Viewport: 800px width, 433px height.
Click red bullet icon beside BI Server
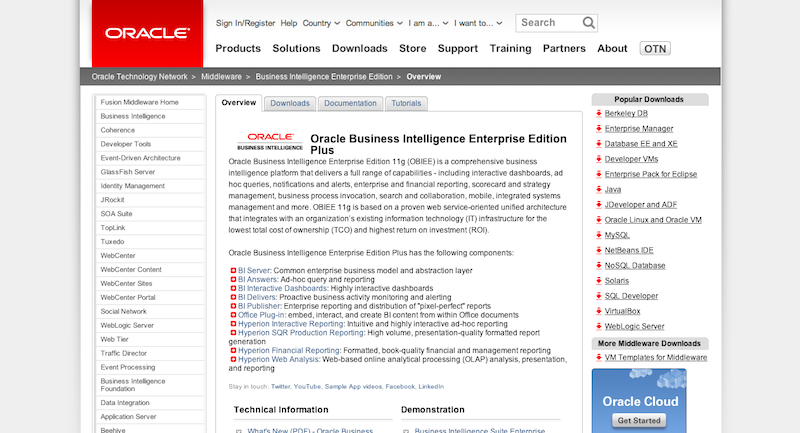pyautogui.click(x=233, y=271)
